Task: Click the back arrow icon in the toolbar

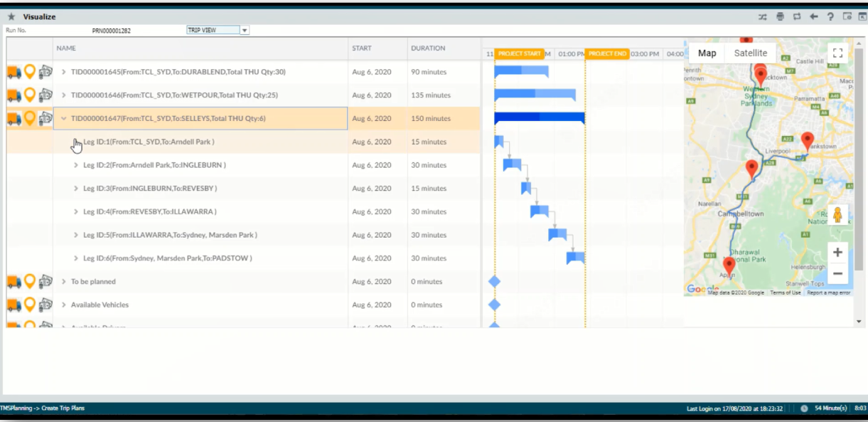Action: tap(813, 16)
